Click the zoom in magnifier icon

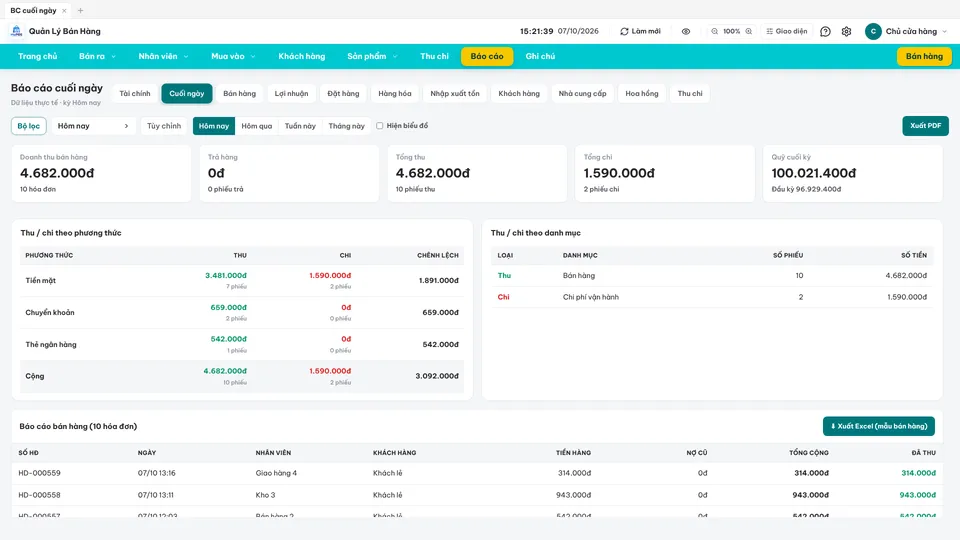click(748, 31)
